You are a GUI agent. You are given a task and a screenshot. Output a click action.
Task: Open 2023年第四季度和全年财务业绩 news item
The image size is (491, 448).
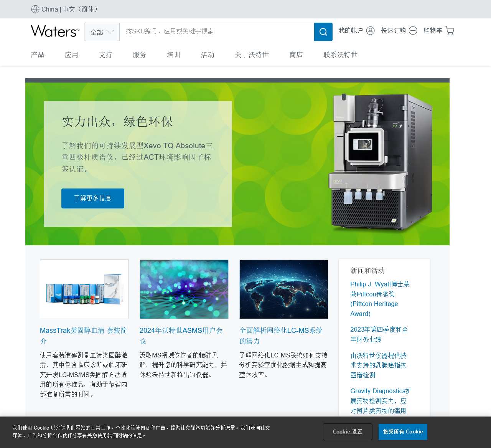click(379, 334)
